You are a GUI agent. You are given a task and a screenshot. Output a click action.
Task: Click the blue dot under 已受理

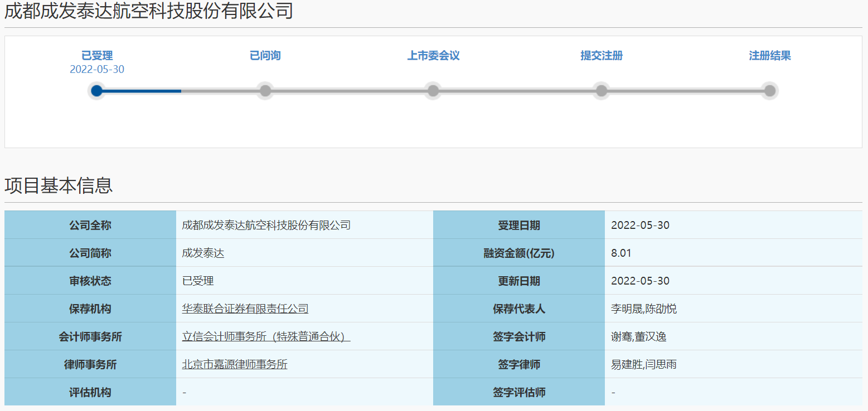[97, 91]
